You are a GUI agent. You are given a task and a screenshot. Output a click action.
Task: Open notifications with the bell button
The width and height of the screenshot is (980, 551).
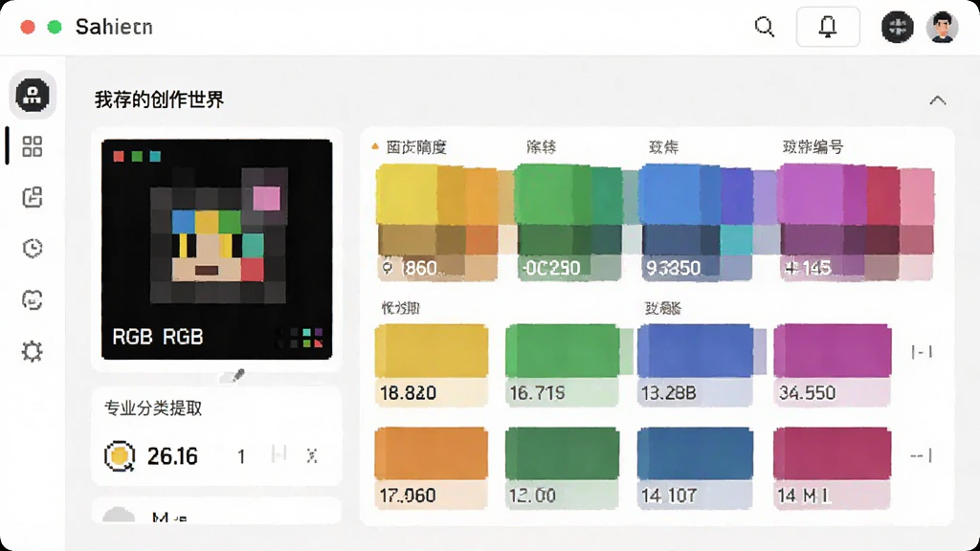(828, 27)
